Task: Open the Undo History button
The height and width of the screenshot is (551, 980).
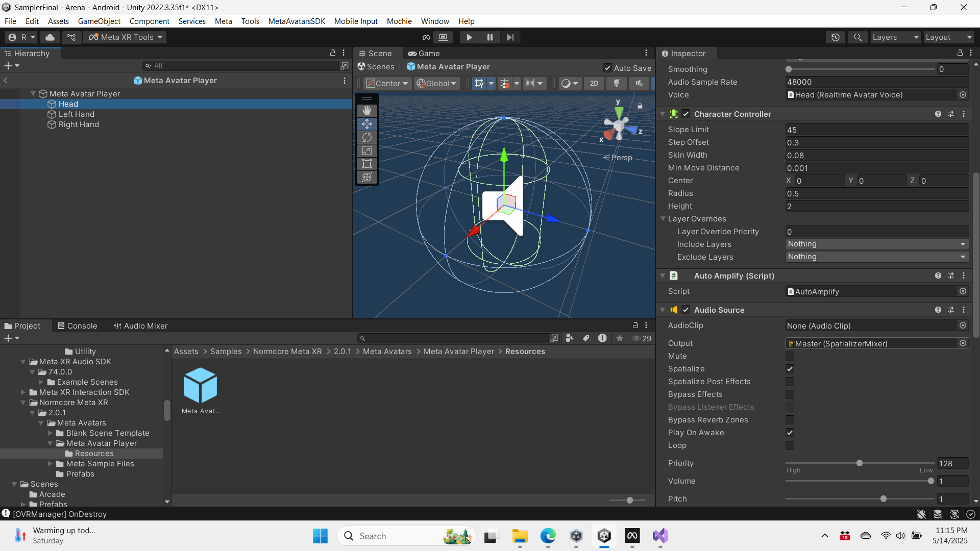Action: pos(836,37)
